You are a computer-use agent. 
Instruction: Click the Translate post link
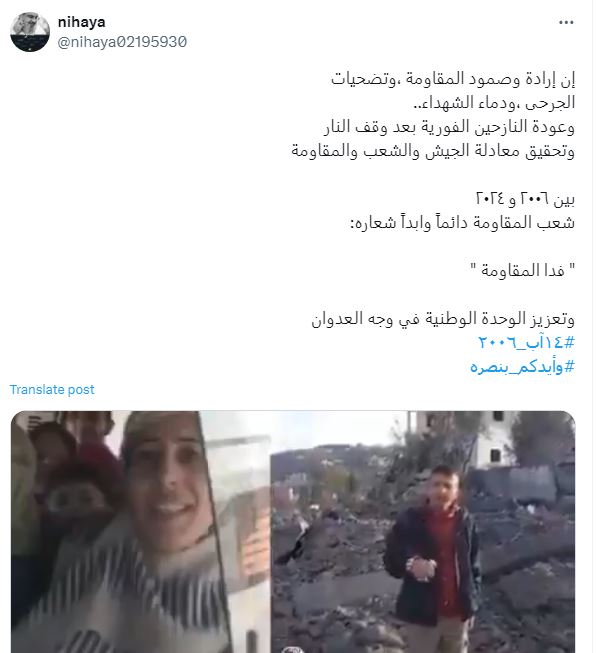[x=52, y=390]
